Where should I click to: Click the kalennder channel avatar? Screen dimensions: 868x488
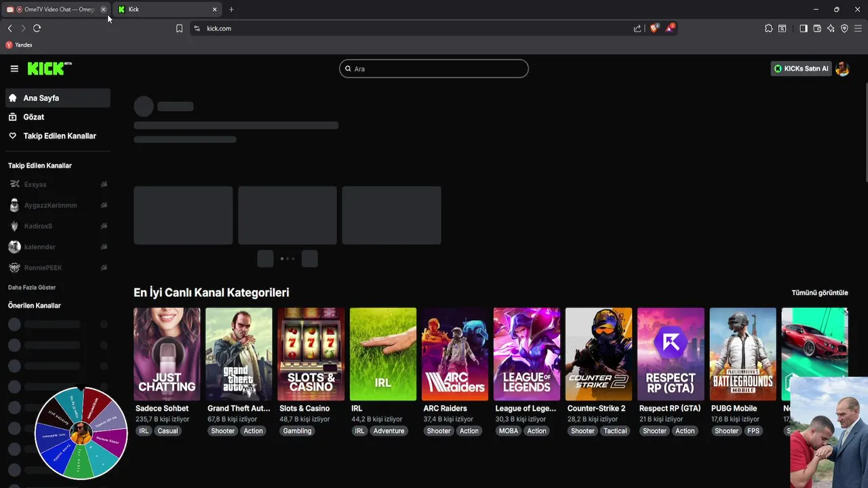[14, 247]
